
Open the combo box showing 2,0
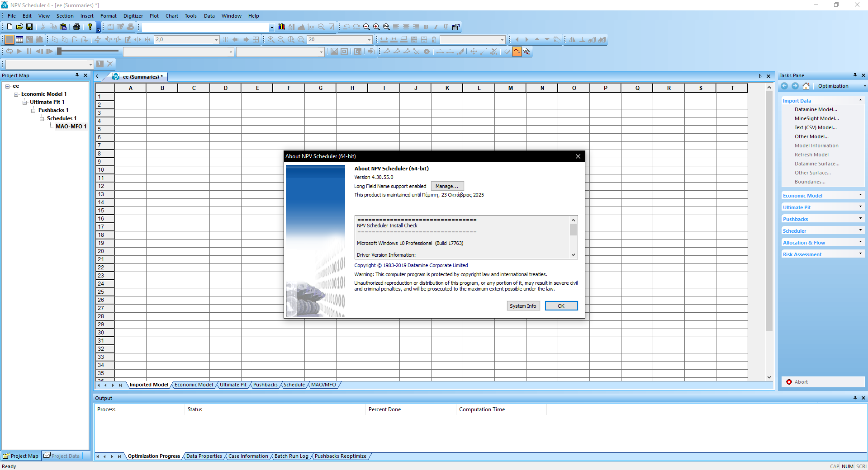[187, 40]
